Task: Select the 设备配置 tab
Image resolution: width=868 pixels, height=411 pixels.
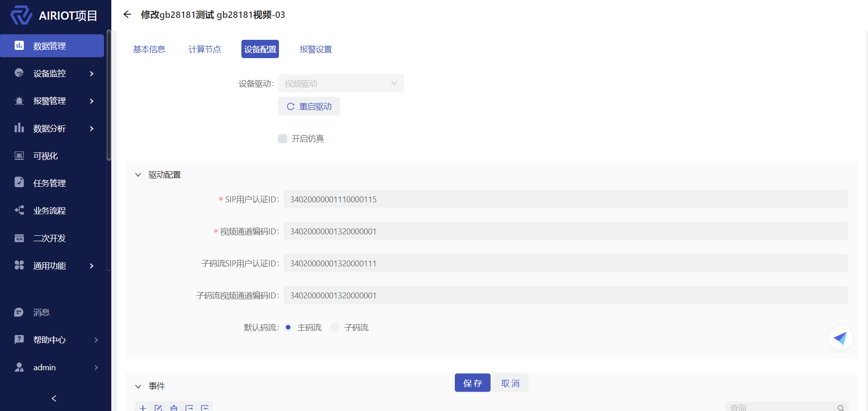Action: tap(260, 49)
